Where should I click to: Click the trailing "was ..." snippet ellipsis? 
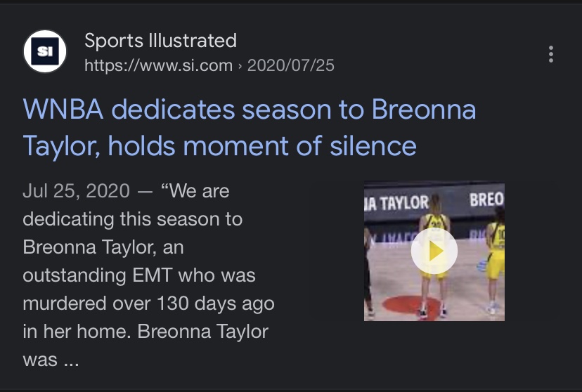[51, 360]
